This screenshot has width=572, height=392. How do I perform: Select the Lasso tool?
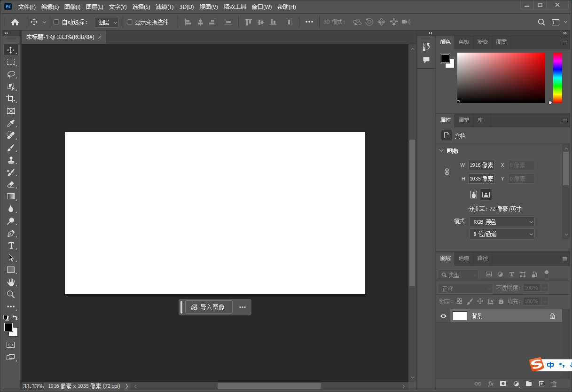[11, 74]
